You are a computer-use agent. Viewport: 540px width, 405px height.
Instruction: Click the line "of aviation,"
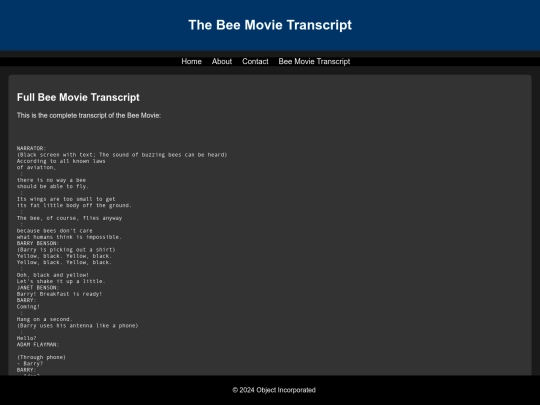coord(36,167)
